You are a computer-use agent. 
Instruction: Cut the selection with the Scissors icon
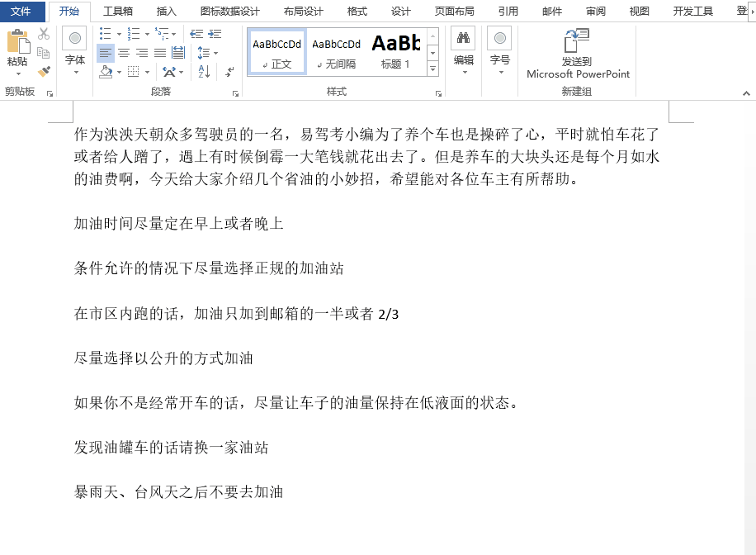point(42,33)
